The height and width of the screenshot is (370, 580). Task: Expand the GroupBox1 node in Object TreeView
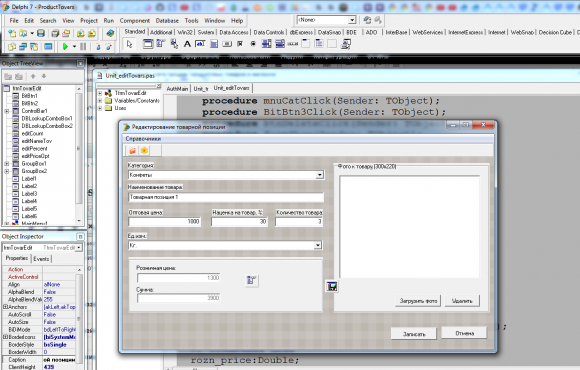[x=7, y=164]
